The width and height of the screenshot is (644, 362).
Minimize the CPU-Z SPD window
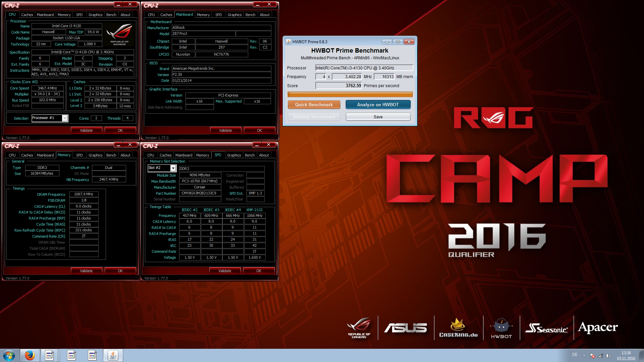click(257, 144)
